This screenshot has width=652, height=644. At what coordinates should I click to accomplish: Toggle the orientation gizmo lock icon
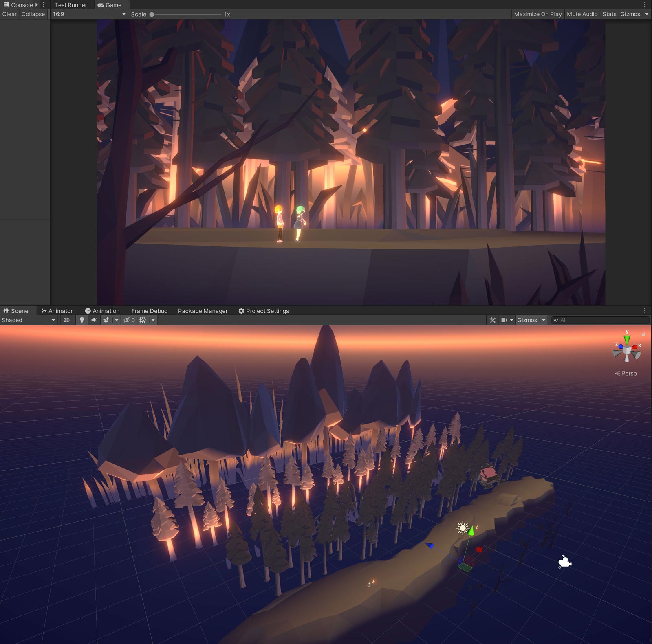pos(643,334)
